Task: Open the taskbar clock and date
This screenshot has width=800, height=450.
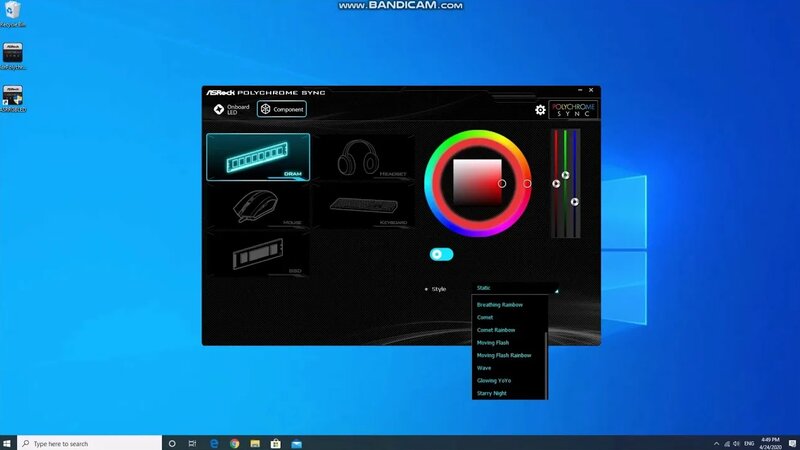Action: point(770,443)
